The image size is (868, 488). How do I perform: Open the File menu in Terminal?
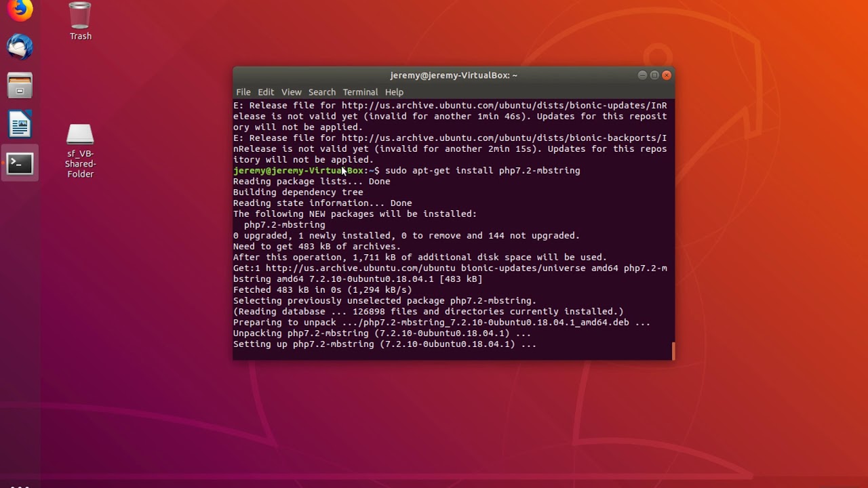[x=243, y=92]
